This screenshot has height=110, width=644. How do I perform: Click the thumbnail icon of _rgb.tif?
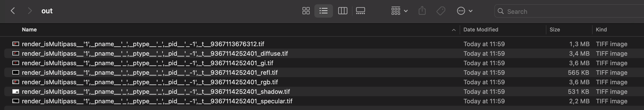16,82
